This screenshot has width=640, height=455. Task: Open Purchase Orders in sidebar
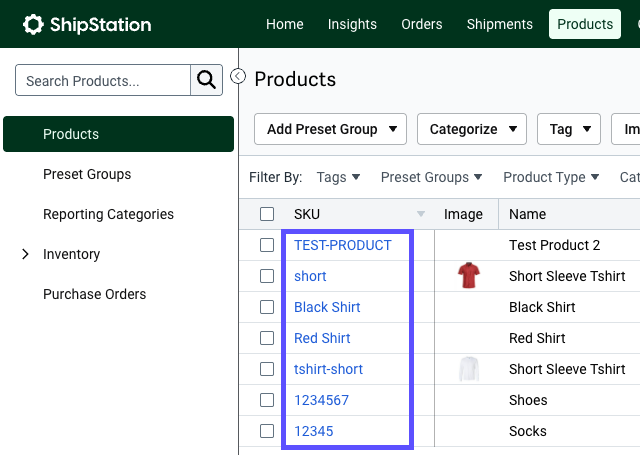94,294
